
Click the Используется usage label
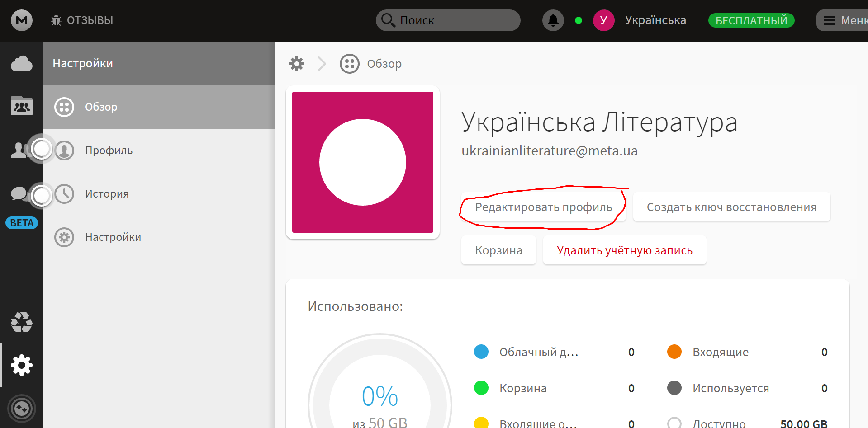click(730, 388)
